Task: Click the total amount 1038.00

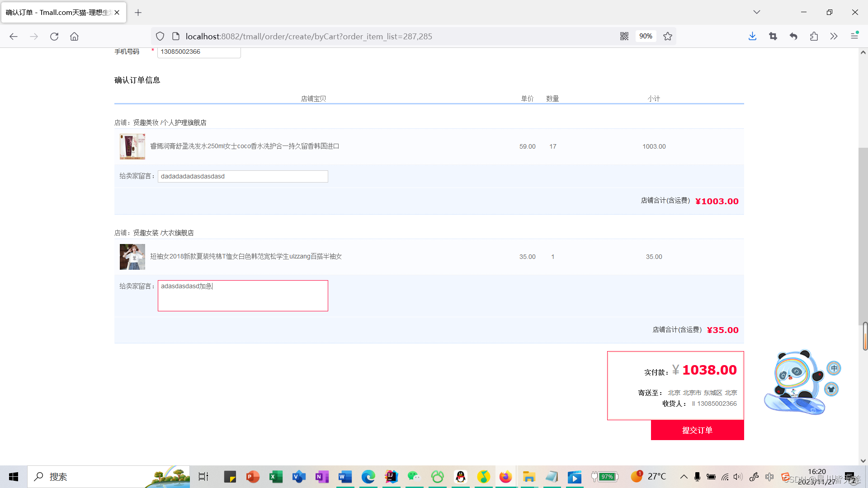Action: tap(709, 370)
